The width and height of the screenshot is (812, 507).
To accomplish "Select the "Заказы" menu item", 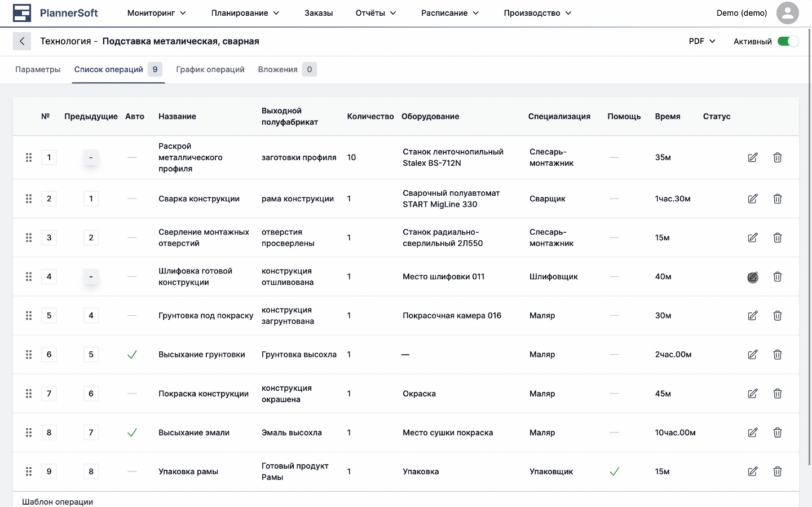I will [318, 12].
